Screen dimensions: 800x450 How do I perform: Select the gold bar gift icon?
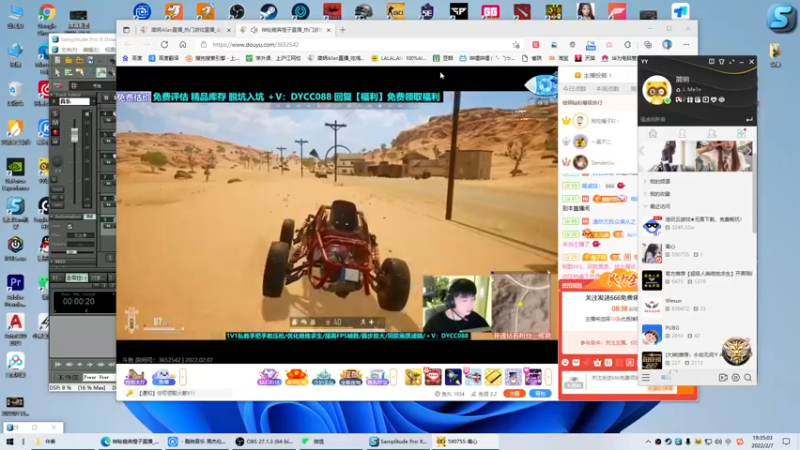click(x=493, y=377)
